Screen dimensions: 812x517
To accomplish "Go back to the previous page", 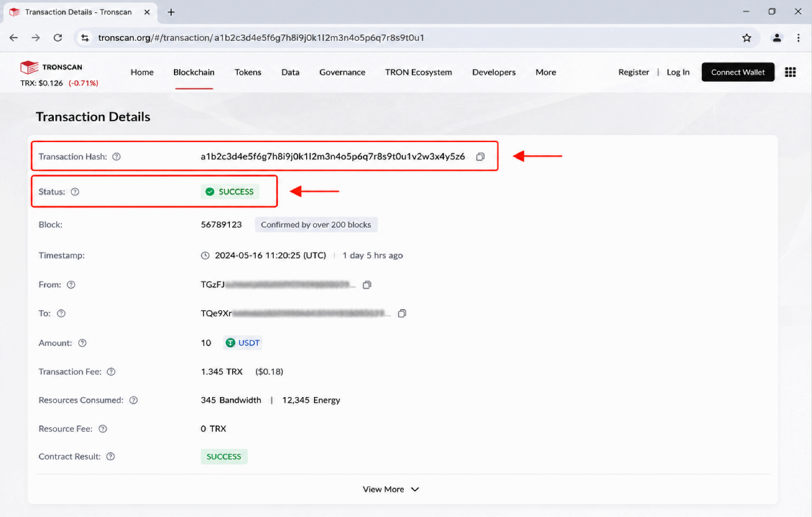I will pyautogui.click(x=14, y=38).
